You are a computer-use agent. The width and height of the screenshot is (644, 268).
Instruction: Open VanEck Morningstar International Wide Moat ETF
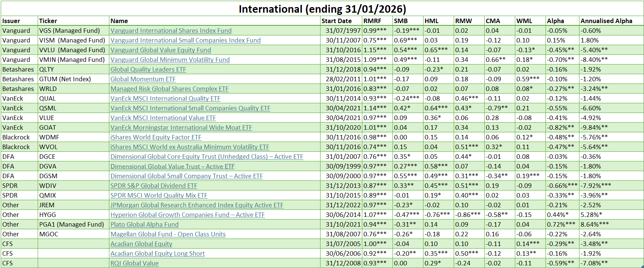point(181,127)
